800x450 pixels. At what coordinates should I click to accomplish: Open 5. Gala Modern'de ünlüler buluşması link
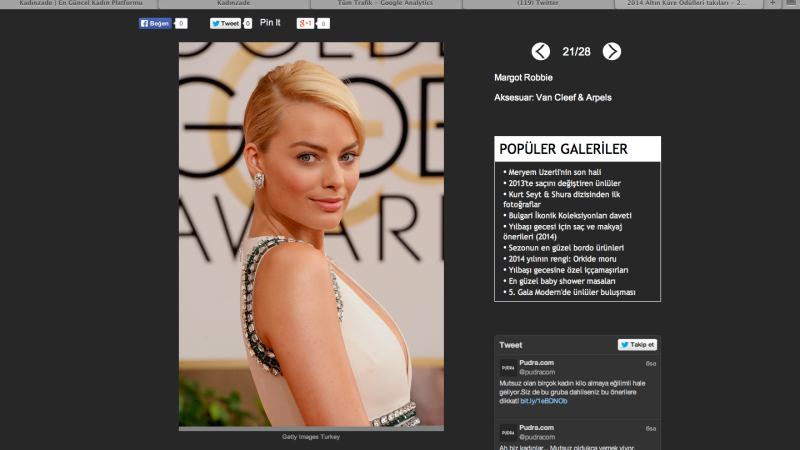[572, 292]
